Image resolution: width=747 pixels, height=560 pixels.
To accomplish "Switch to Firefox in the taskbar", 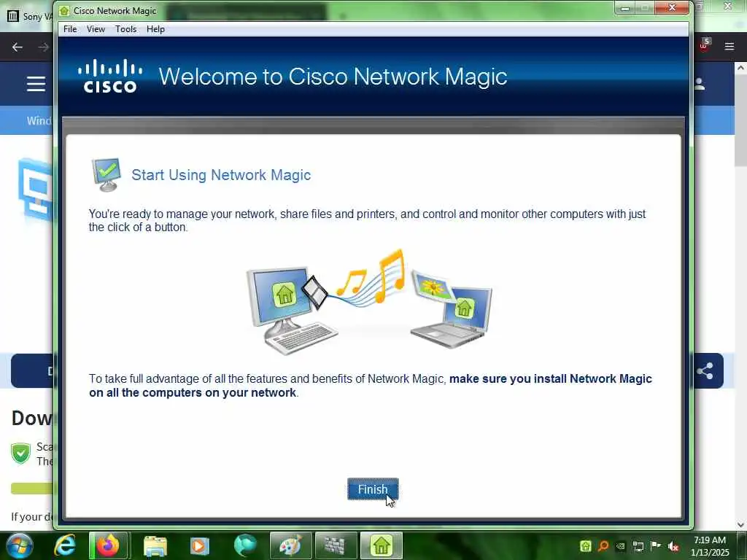I will tap(108, 545).
